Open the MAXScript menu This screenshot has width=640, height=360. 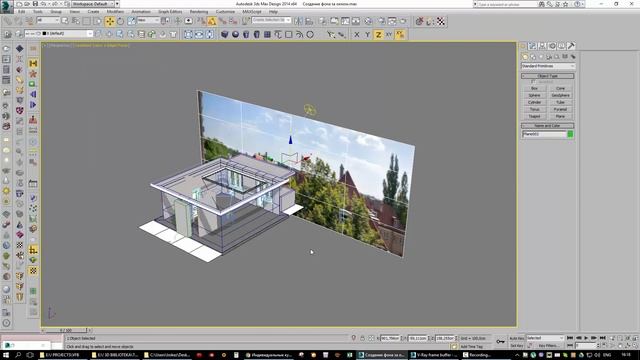[252, 11]
